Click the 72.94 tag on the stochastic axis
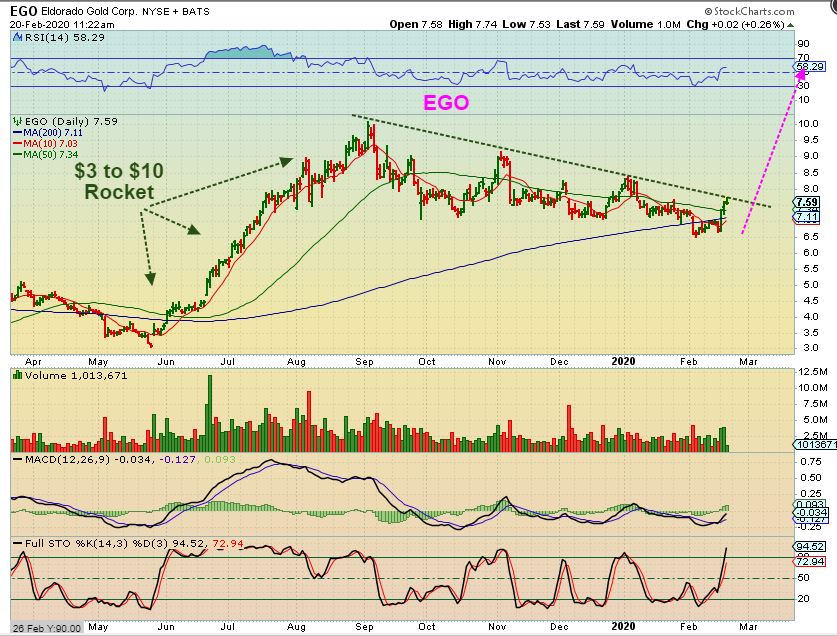The width and height of the screenshot is (837, 636). pos(809,561)
